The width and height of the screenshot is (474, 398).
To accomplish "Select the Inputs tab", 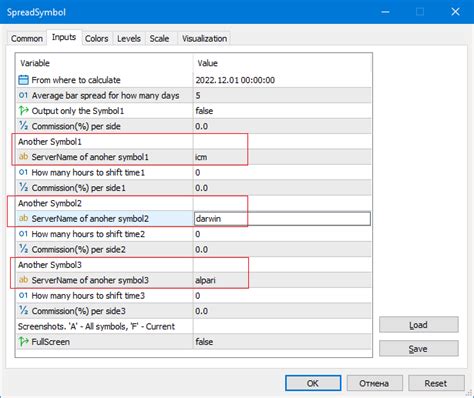I will tap(64, 37).
